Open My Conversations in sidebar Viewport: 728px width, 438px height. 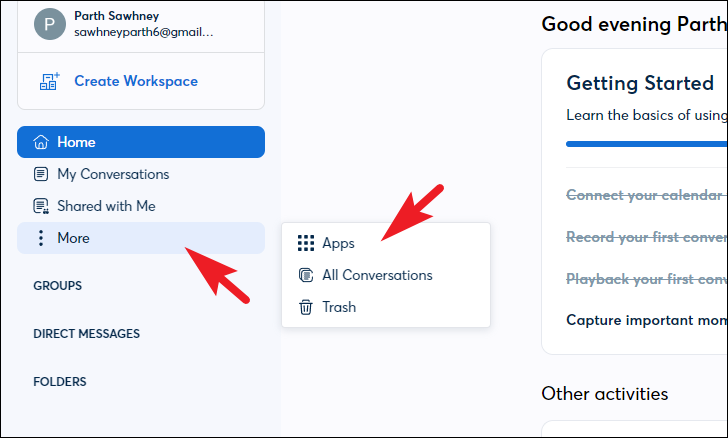tap(141, 174)
